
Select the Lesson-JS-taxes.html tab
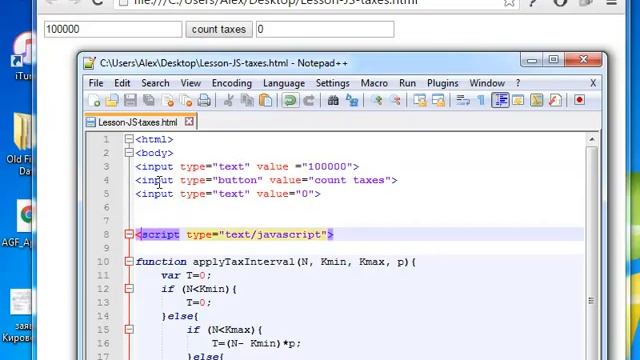pyautogui.click(x=137, y=122)
